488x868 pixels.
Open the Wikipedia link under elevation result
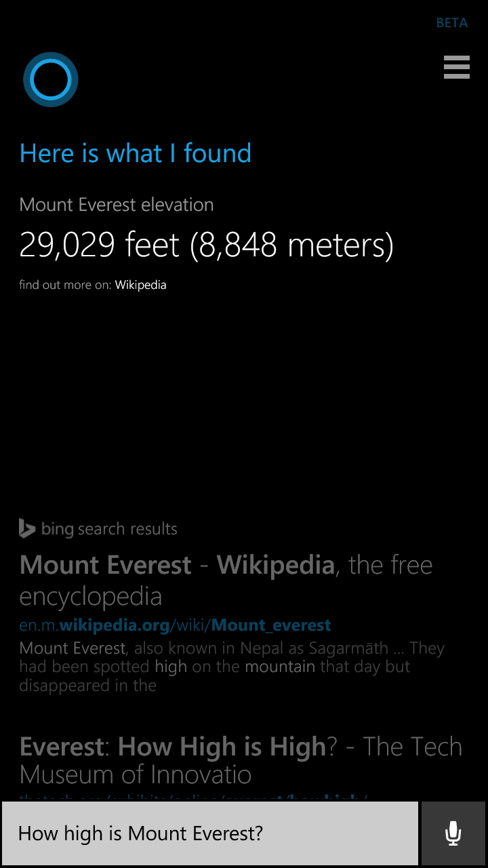(140, 285)
